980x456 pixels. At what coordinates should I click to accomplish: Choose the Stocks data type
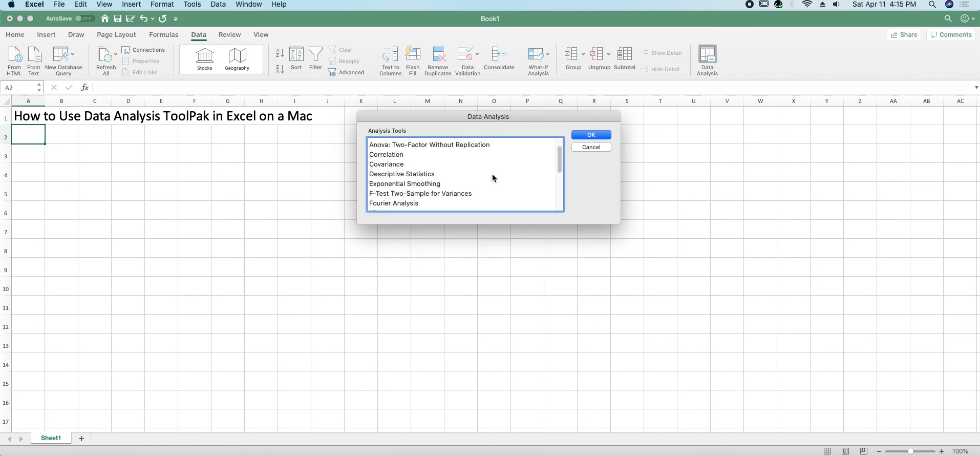(205, 59)
